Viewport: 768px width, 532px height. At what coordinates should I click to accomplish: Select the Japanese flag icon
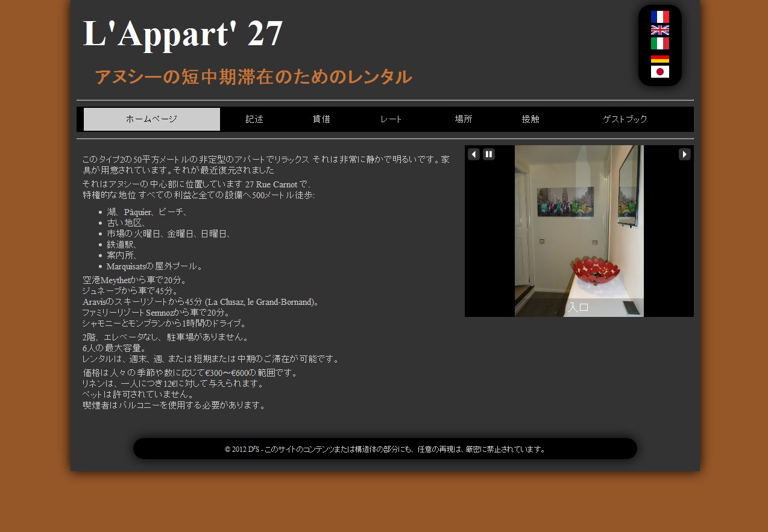coord(659,72)
